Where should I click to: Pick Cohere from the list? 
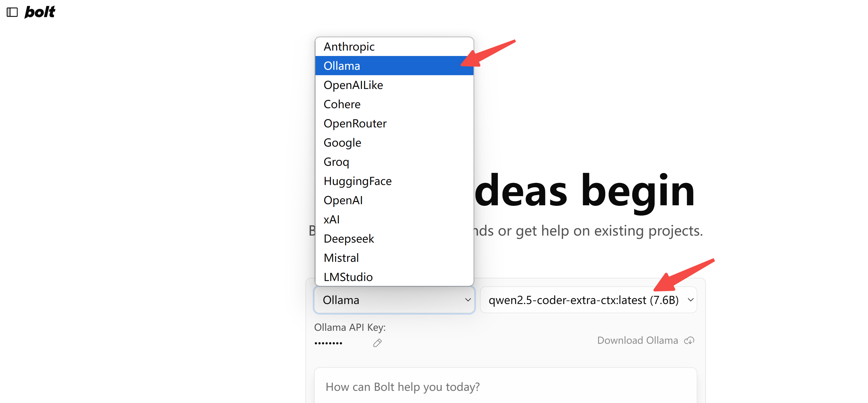(x=342, y=104)
